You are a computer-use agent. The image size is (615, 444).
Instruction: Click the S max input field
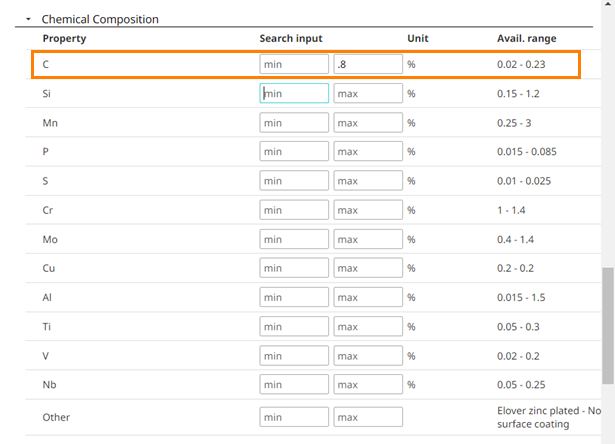pos(368,181)
